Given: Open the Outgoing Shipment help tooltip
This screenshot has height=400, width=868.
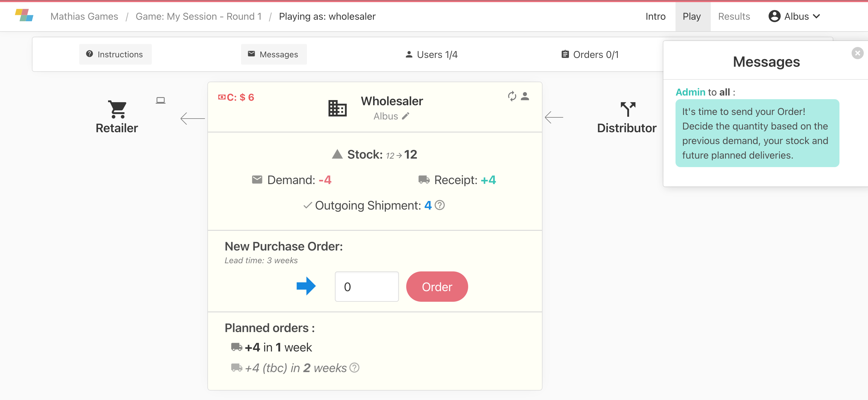Looking at the screenshot, I should coord(440,205).
